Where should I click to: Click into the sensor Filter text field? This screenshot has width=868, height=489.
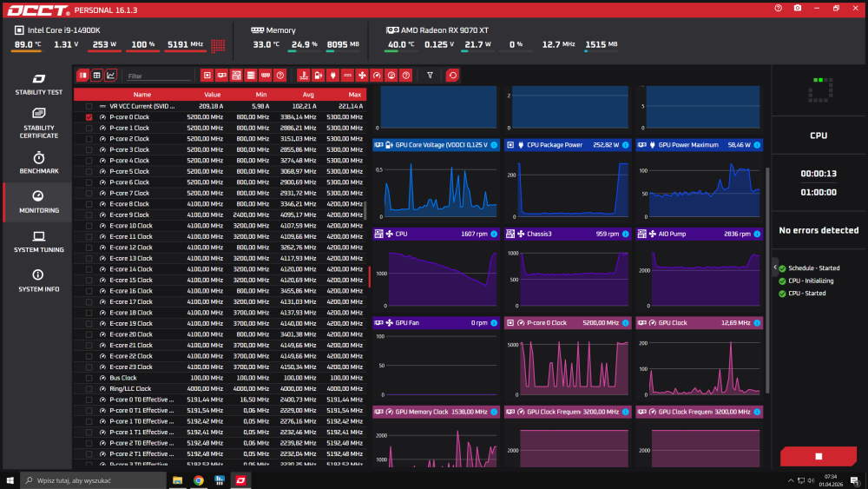pos(156,76)
